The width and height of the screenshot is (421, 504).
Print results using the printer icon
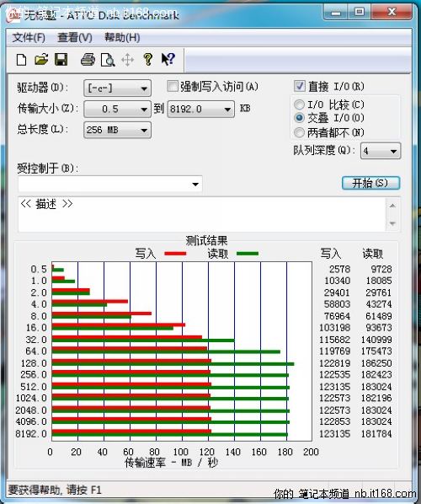[x=88, y=60]
